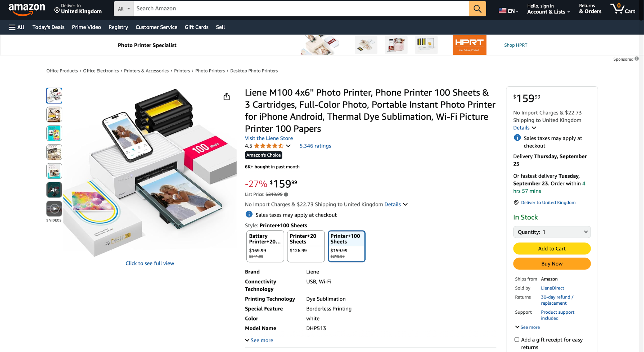
Task: Open the search category All dropdown
Action: pyautogui.click(x=124, y=9)
